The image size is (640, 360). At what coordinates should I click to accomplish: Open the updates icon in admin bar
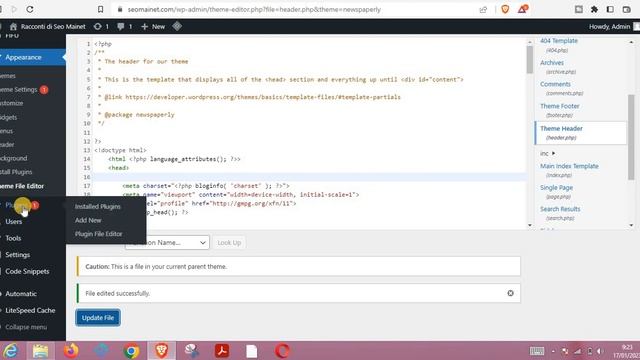click(x=101, y=27)
